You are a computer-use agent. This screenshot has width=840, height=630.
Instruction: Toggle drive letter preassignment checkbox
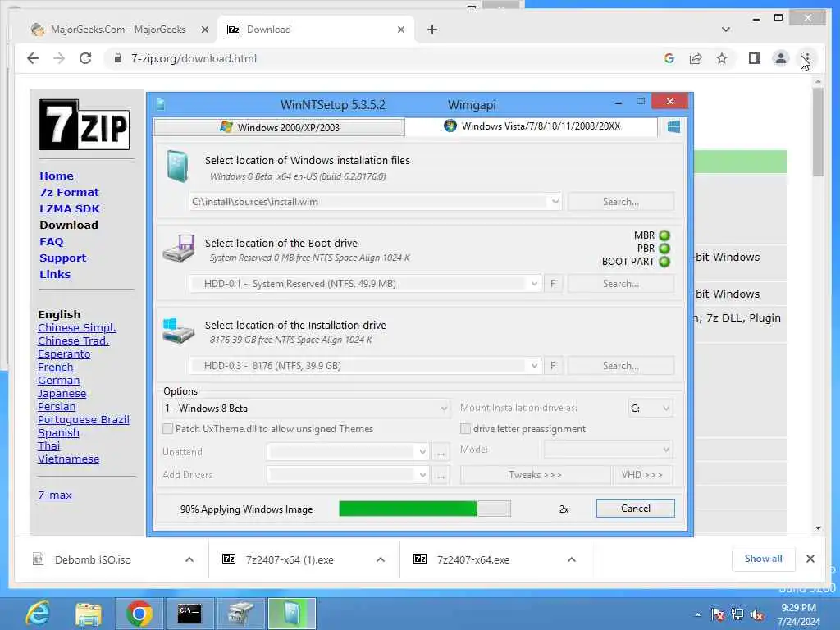[465, 428]
